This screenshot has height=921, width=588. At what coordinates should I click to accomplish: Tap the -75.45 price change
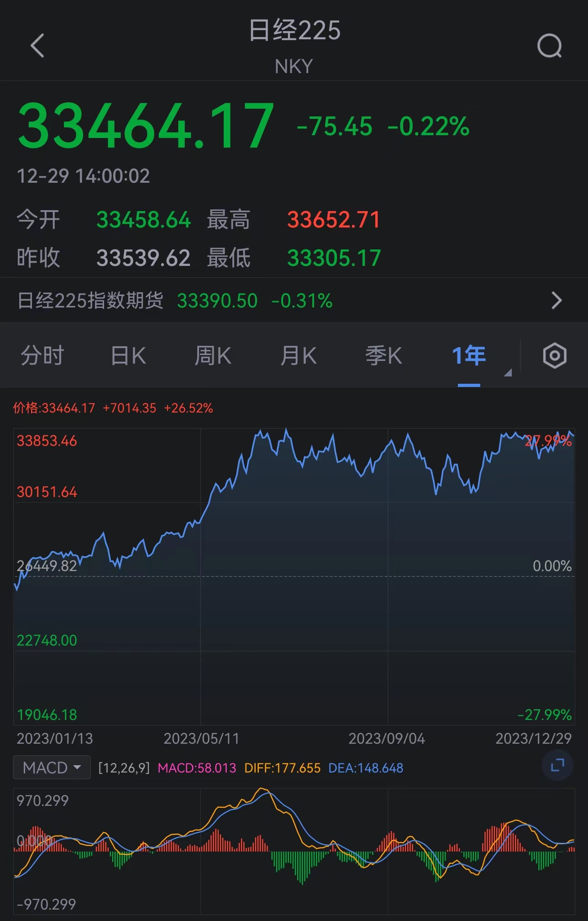[335, 126]
